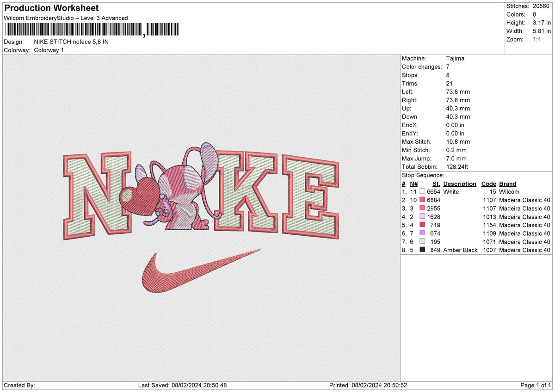Click the Width value 5.81 in

[x=542, y=31]
